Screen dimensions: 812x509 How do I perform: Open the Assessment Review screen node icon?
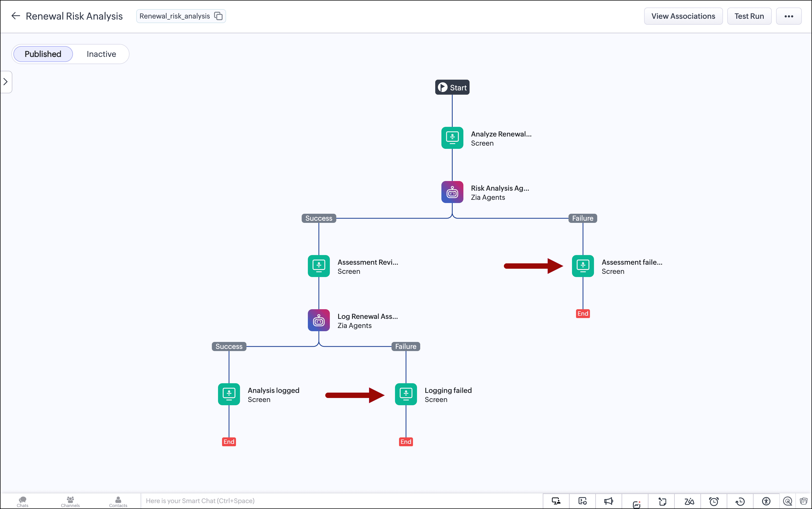tap(319, 266)
